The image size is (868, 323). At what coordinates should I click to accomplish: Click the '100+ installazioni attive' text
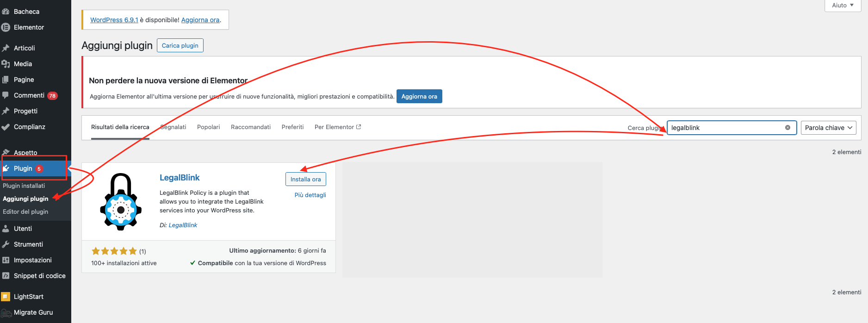pos(124,263)
